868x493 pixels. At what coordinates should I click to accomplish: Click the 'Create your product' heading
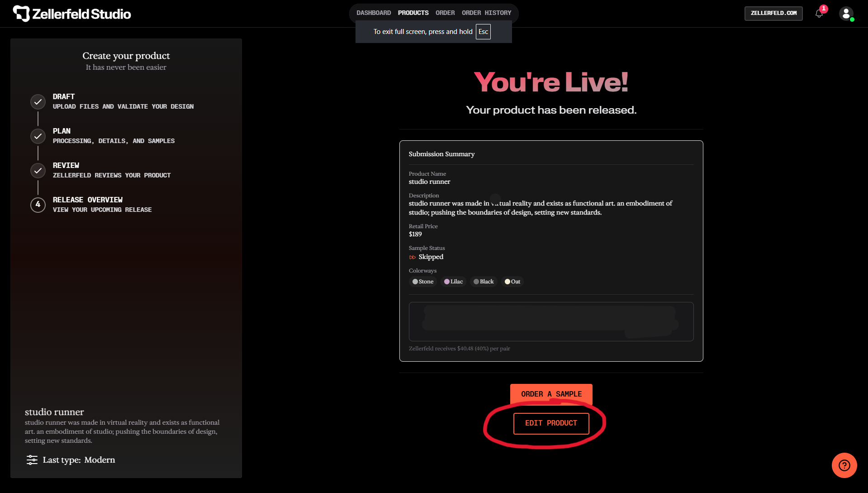(126, 56)
